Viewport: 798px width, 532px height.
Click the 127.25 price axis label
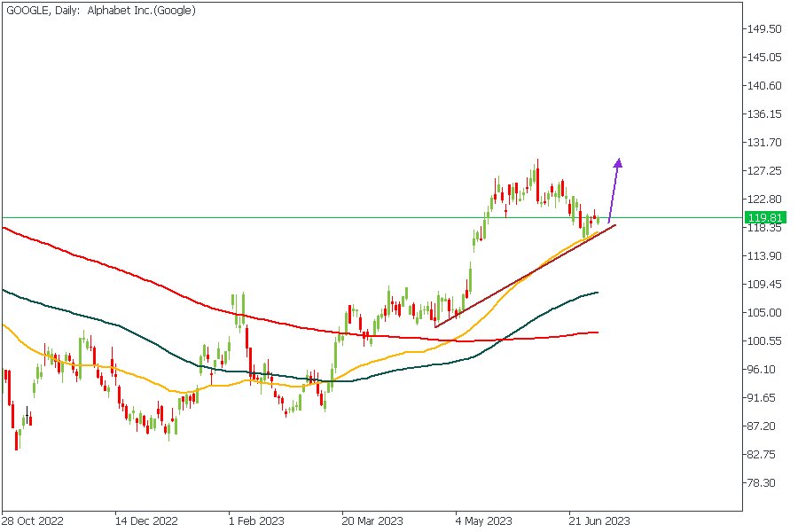tap(763, 171)
